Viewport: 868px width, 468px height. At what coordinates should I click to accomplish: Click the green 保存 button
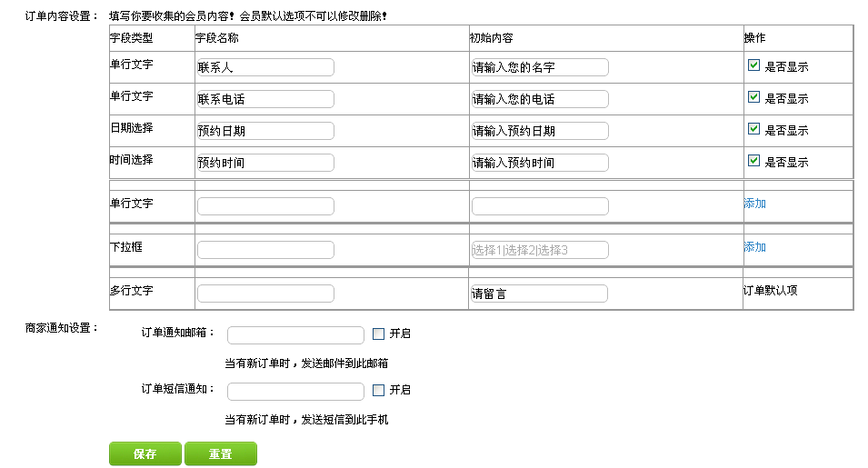pos(145,453)
